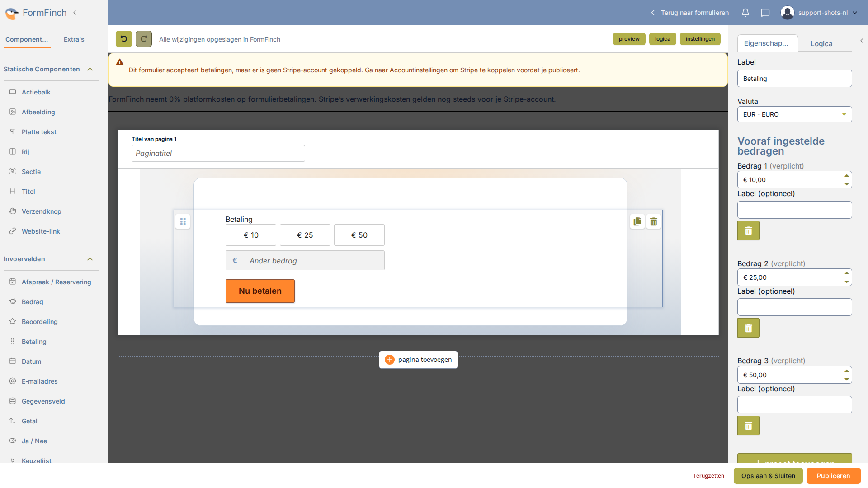Collapse Invoervelden section
The width and height of the screenshot is (868, 488).
(90, 259)
